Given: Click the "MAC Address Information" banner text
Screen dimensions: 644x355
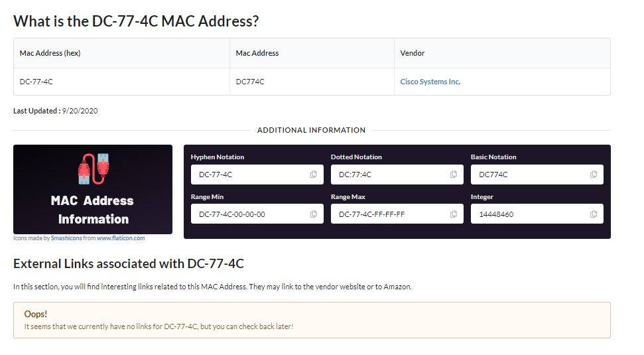Looking at the screenshot, I should point(92,210).
